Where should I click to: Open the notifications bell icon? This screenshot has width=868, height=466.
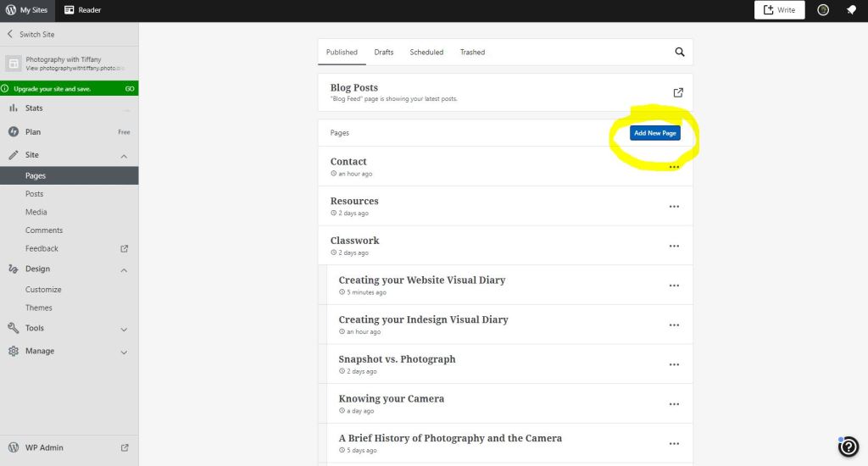click(850, 10)
